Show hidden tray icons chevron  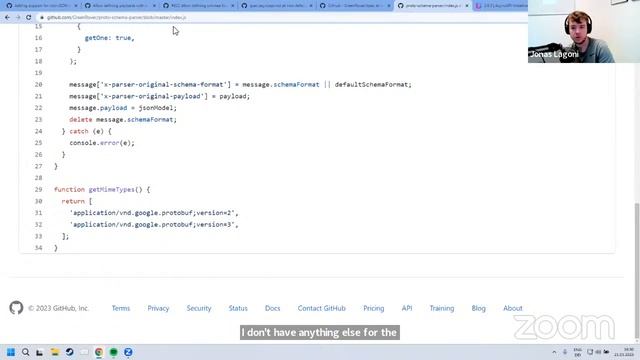click(554, 352)
